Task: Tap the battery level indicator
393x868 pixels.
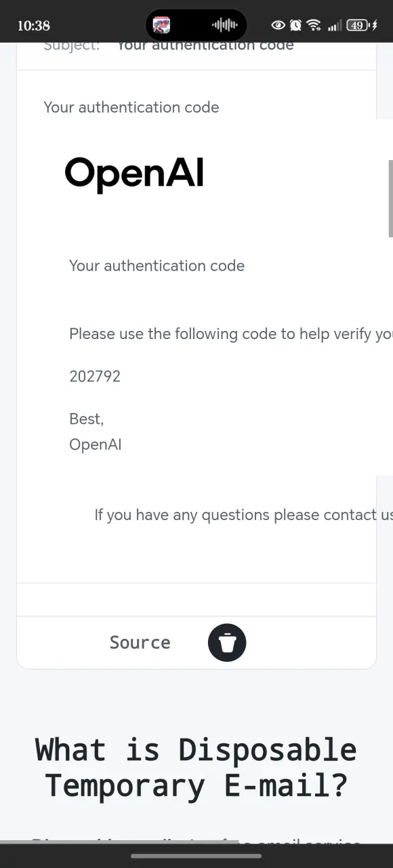Action: (x=356, y=25)
